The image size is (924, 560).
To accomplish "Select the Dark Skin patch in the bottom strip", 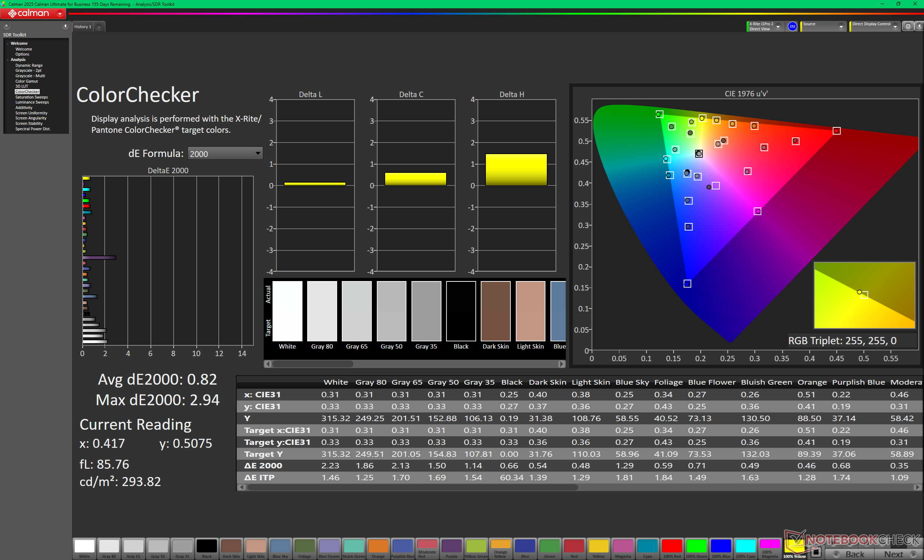I will 231,548.
